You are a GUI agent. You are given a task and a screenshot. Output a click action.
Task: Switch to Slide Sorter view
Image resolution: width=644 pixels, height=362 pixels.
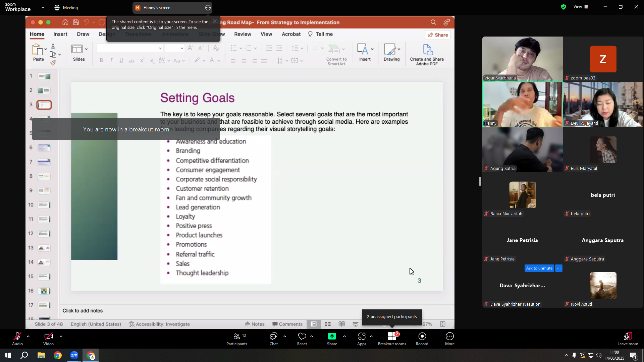pyautogui.click(x=328, y=324)
